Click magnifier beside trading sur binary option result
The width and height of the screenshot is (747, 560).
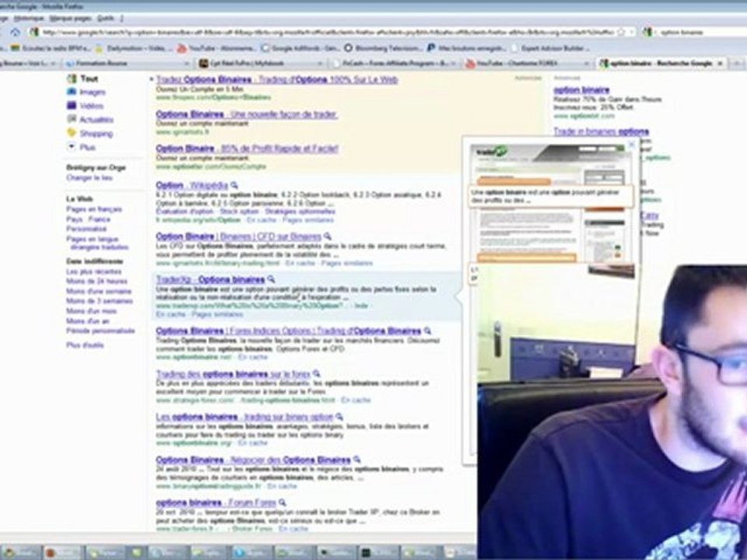pyautogui.click(x=339, y=417)
